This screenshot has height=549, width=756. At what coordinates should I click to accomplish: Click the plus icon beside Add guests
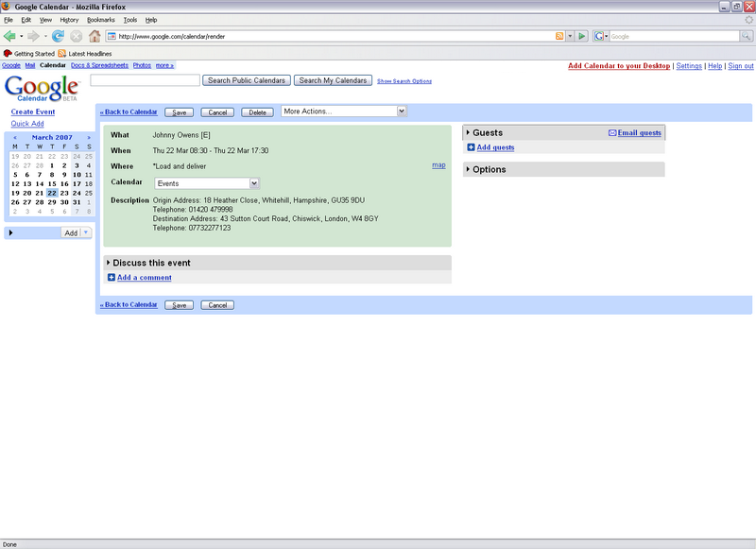pyautogui.click(x=472, y=147)
